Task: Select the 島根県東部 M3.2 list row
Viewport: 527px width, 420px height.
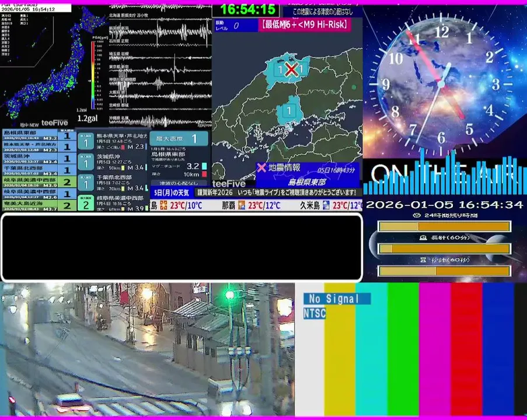Action: [39, 135]
